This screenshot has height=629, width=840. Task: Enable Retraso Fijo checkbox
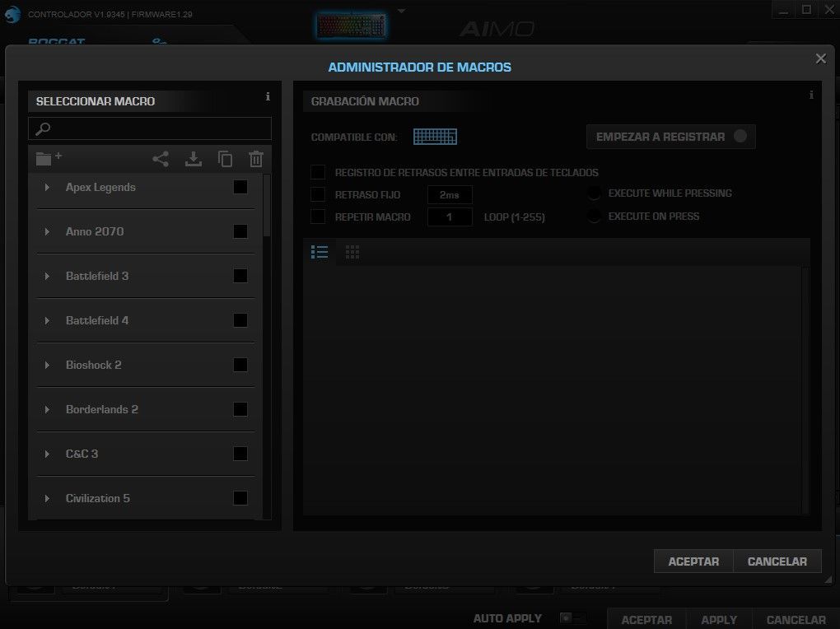click(318, 194)
